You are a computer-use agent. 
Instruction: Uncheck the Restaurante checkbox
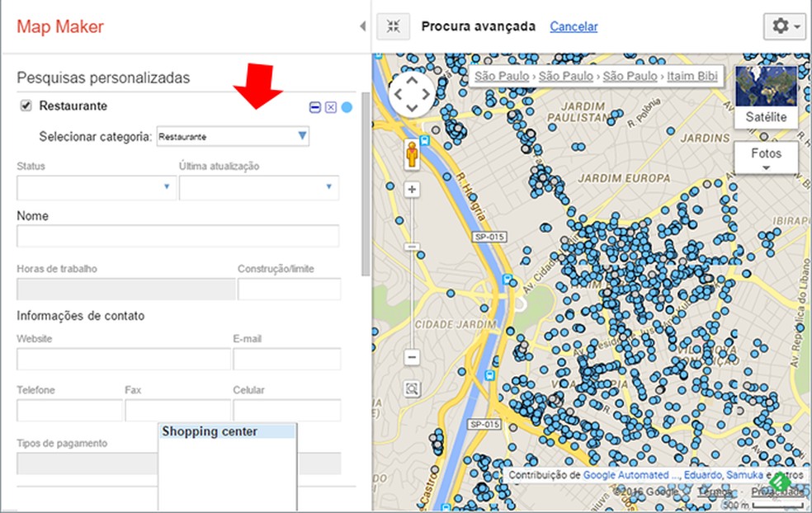[x=26, y=106]
